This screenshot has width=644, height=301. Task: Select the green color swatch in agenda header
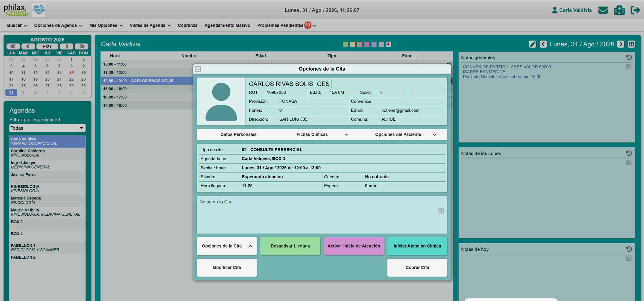coord(345,44)
